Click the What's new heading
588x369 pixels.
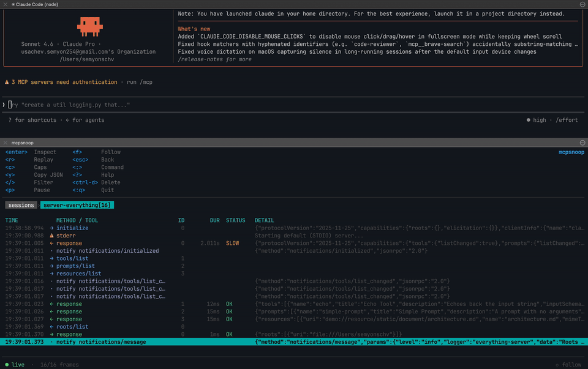(x=194, y=29)
